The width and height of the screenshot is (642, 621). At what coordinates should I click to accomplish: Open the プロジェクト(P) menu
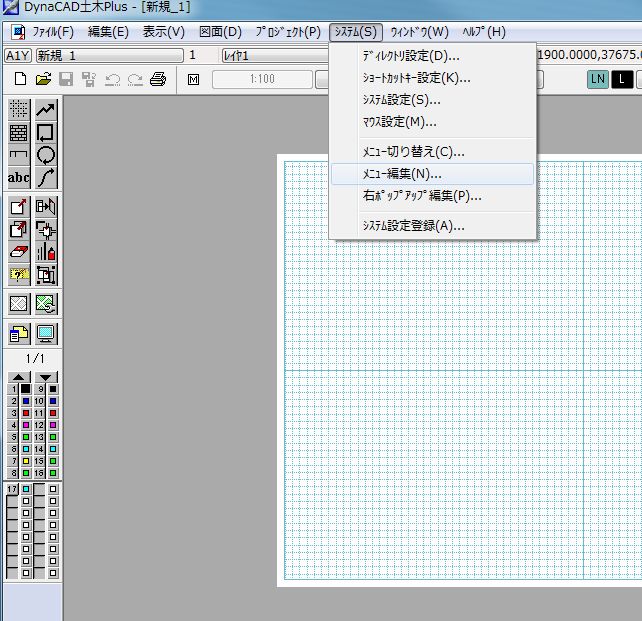tap(288, 32)
